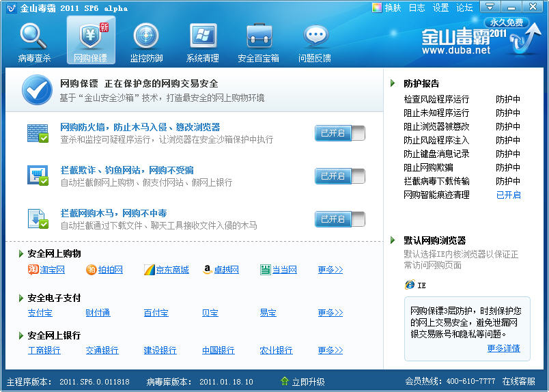Image resolution: width=549 pixels, height=392 pixels.
Task: Click the 检查风险程序运行 report row
Action: click(x=462, y=99)
